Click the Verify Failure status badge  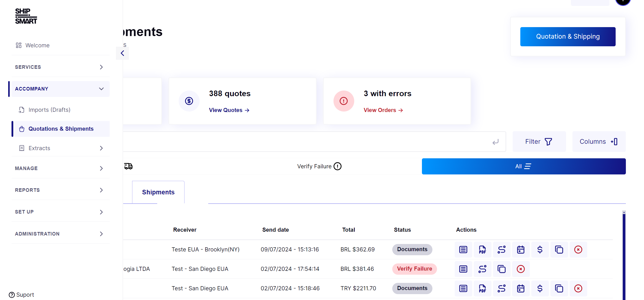click(415, 269)
